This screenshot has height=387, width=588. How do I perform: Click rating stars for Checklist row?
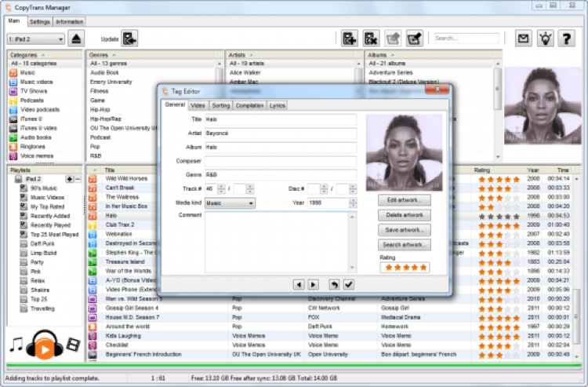click(x=499, y=345)
